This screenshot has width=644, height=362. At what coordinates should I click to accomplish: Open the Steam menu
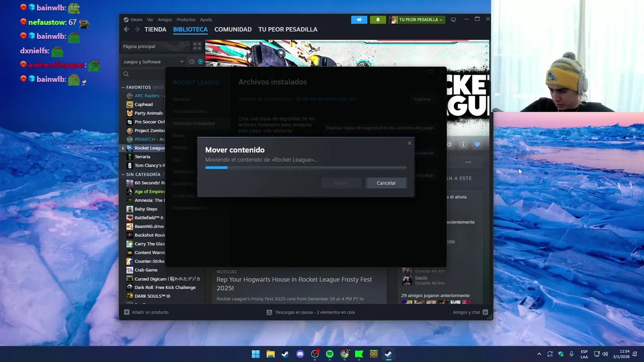(136, 20)
